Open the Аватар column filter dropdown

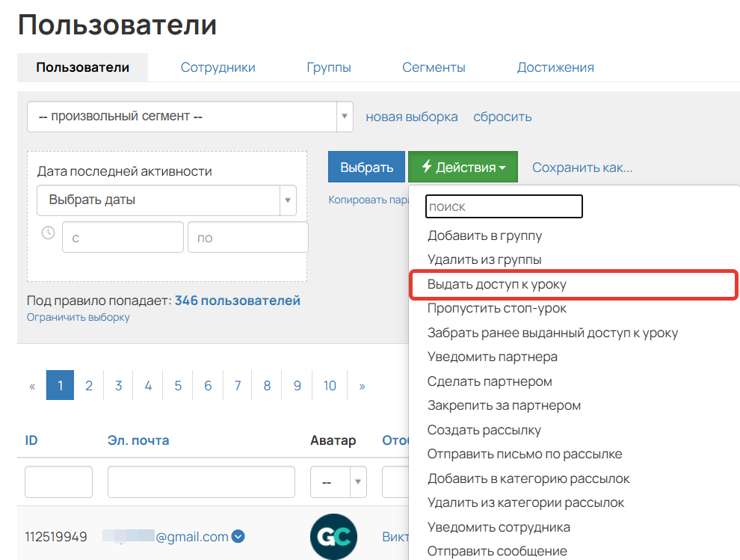tap(339, 482)
